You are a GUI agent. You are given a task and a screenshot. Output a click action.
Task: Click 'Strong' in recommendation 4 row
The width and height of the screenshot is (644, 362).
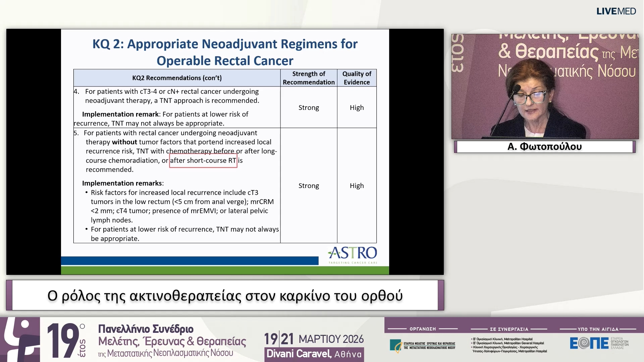(309, 108)
